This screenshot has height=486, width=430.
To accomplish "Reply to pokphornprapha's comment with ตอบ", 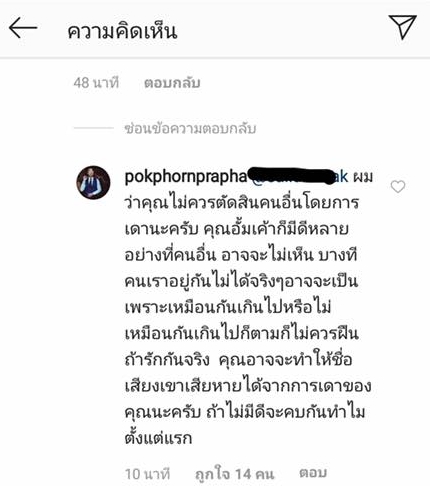I will click(x=313, y=473).
